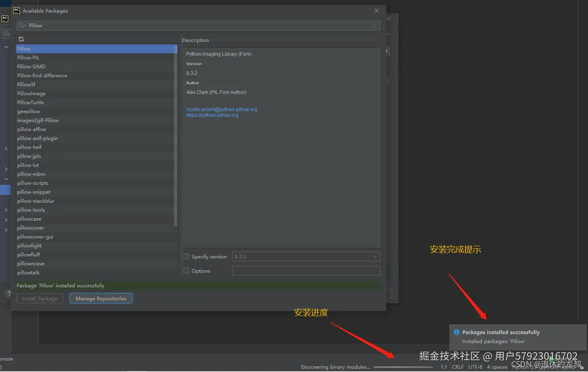The width and height of the screenshot is (588, 372).
Task: Select the pillow-affine package
Action: click(95, 129)
